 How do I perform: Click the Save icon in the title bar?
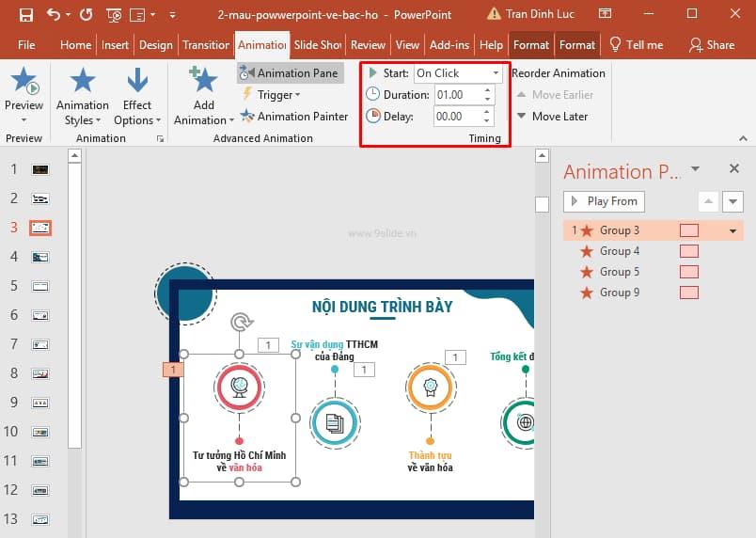tap(26, 15)
